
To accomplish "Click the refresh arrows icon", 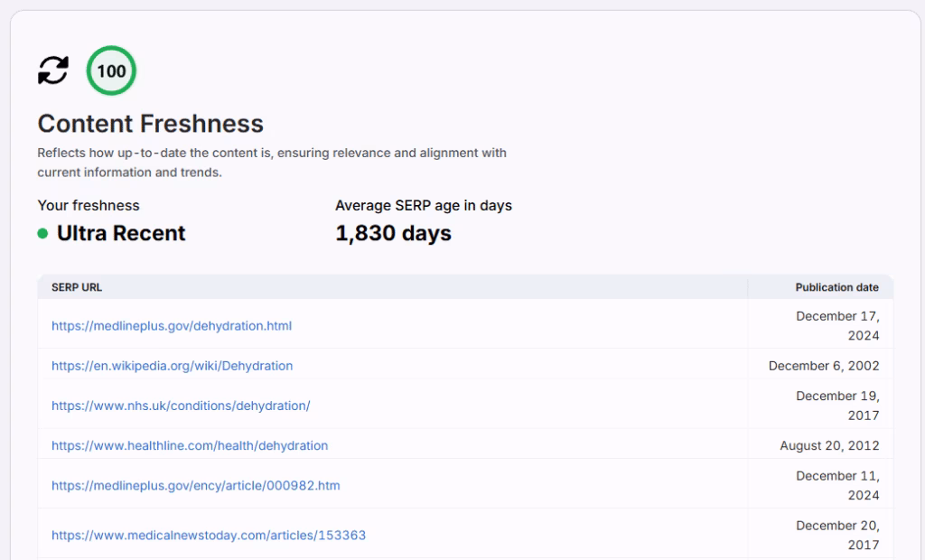I will (53, 70).
